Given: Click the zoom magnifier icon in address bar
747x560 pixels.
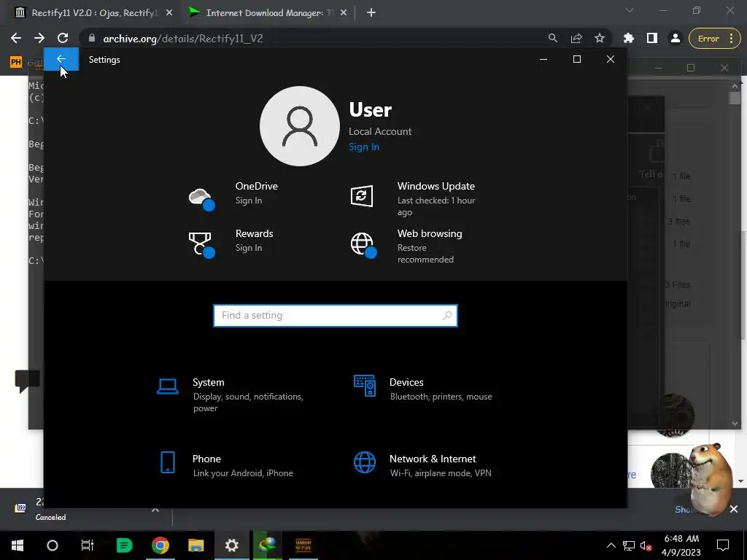Looking at the screenshot, I should [x=553, y=38].
